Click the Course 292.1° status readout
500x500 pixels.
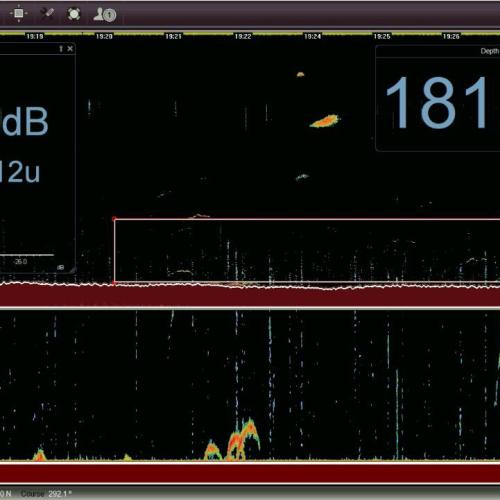[46, 494]
